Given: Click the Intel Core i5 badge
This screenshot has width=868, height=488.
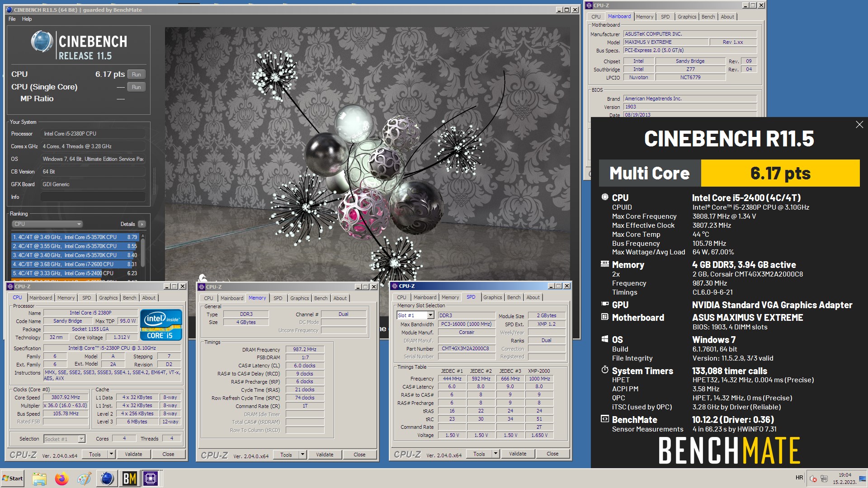Looking at the screenshot, I should (161, 325).
